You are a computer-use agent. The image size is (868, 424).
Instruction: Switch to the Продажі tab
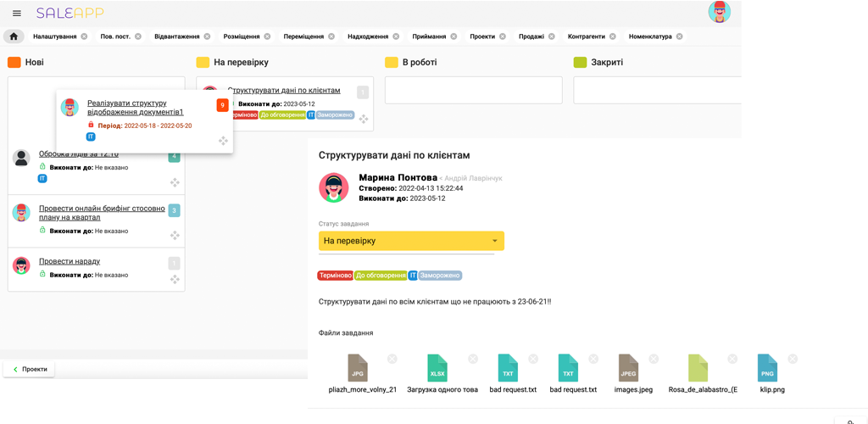[x=531, y=36]
